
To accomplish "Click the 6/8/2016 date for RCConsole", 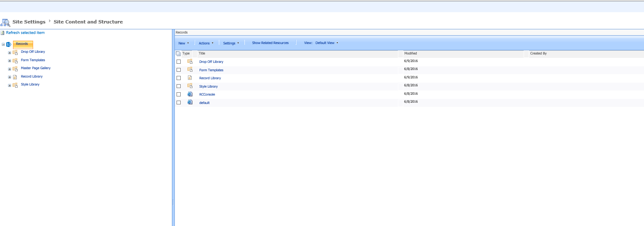I will (411, 94).
